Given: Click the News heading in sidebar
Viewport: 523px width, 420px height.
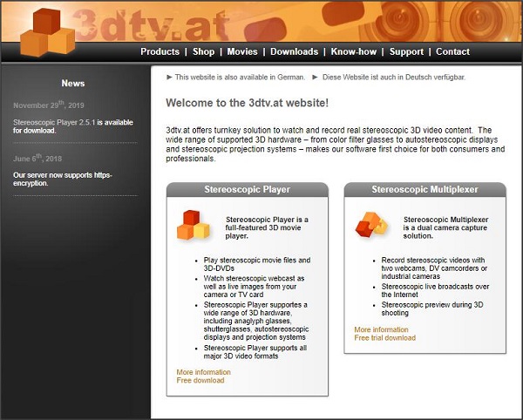Looking at the screenshot, I should (73, 84).
